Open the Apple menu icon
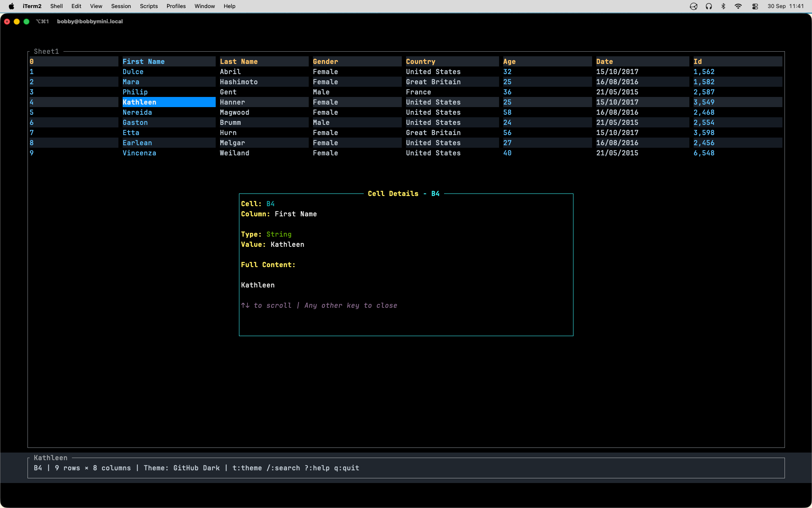Screen dimensions: 812x508 coord(11,6)
